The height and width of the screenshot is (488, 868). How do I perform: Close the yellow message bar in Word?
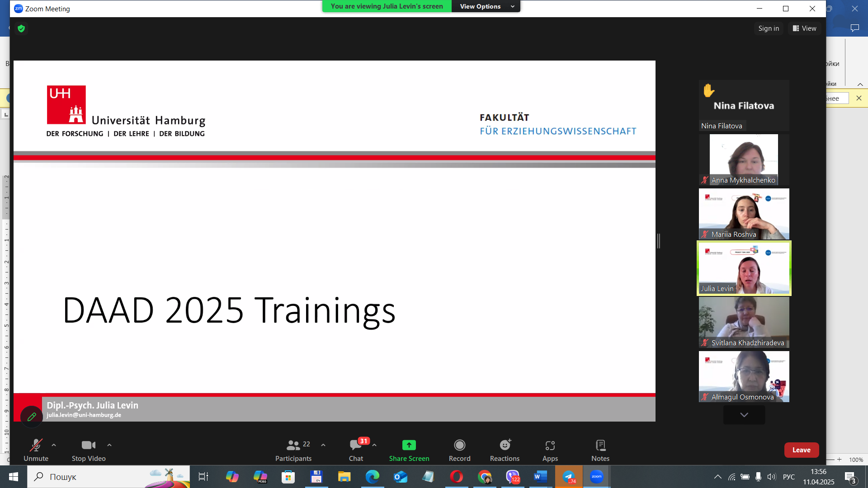pos(859,98)
